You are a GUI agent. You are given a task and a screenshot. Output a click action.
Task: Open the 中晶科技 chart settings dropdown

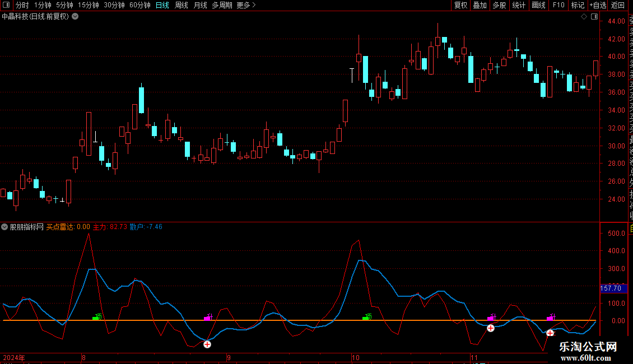tap(75, 17)
